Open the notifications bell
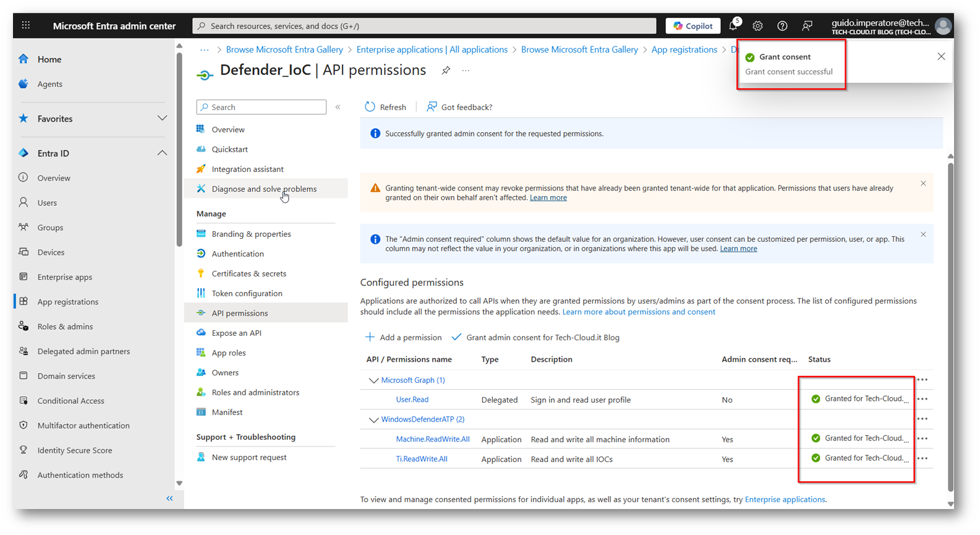This screenshot has width=980, height=535. click(x=733, y=25)
